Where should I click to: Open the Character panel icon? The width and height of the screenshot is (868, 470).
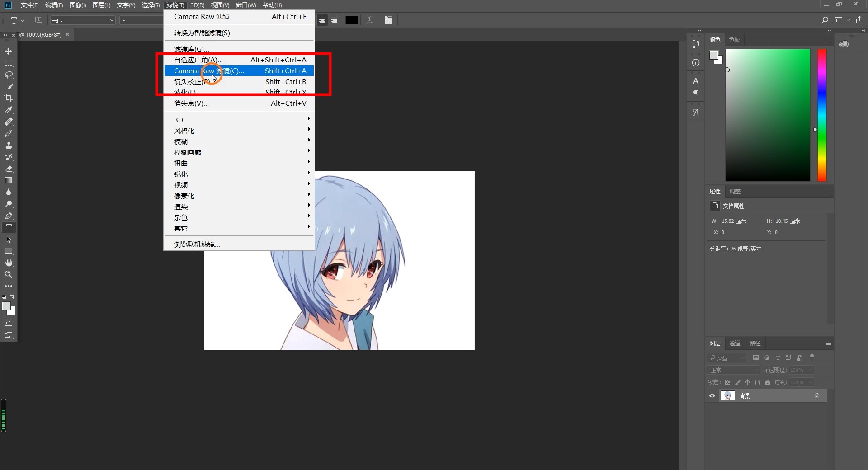(696, 81)
